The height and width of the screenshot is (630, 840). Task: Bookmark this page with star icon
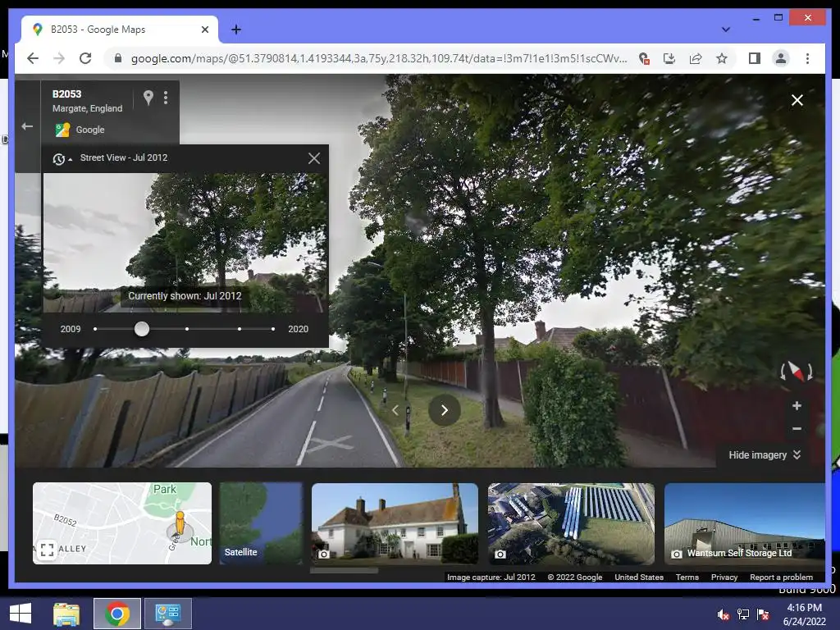coord(722,58)
